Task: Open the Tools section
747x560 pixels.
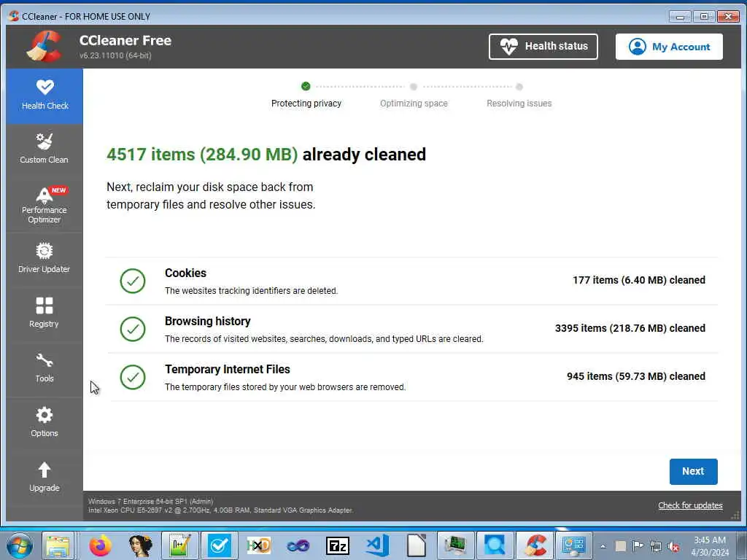Action: pyautogui.click(x=44, y=370)
